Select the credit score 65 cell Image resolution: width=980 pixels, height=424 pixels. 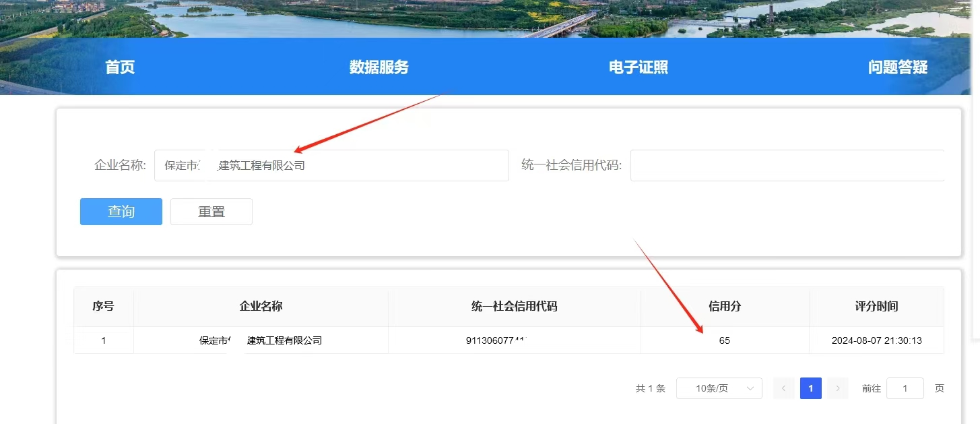click(724, 340)
